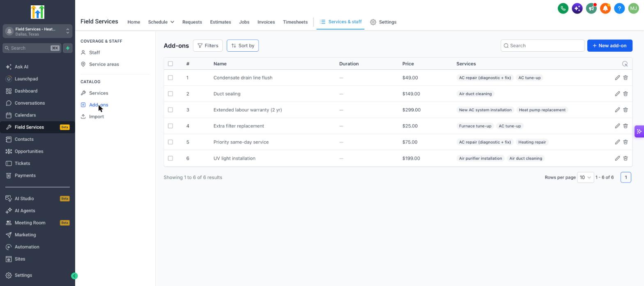Open the Filters button
644x286 pixels.
point(208,46)
